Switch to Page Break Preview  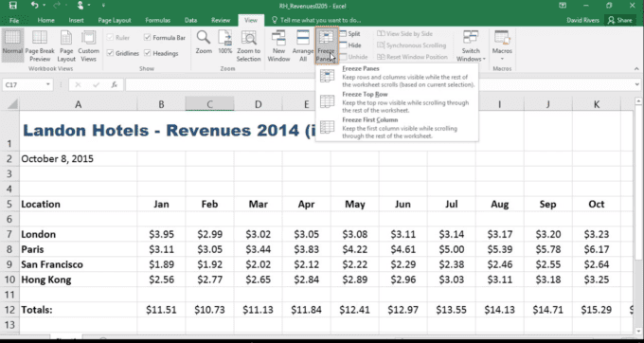tap(40, 45)
